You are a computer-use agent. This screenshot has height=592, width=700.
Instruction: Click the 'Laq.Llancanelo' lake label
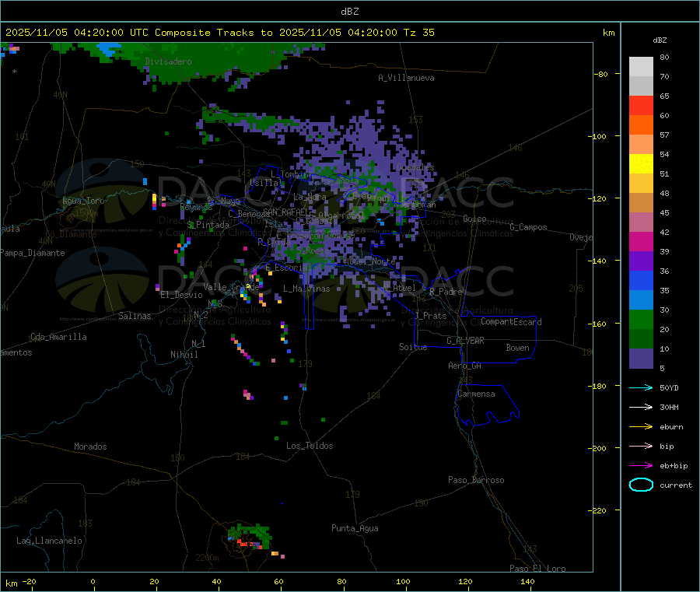click(x=49, y=541)
